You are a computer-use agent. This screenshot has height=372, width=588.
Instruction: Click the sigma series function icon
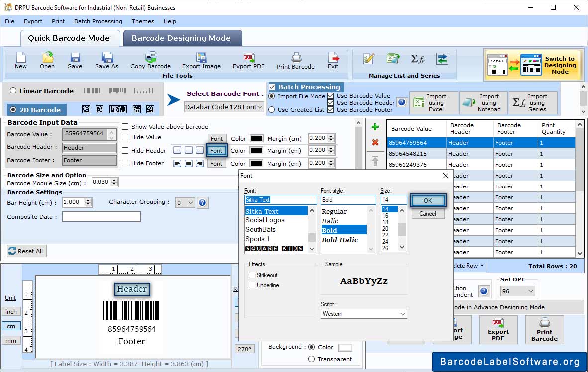417,59
